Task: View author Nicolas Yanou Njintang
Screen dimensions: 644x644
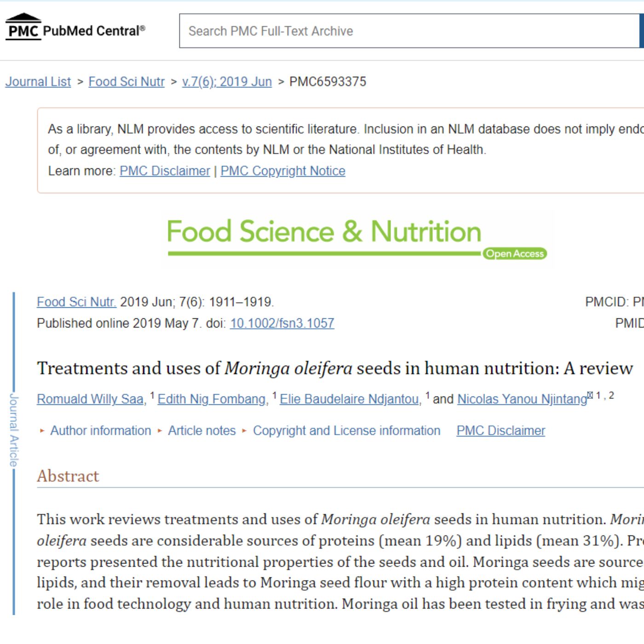Action: (x=522, y=399)
